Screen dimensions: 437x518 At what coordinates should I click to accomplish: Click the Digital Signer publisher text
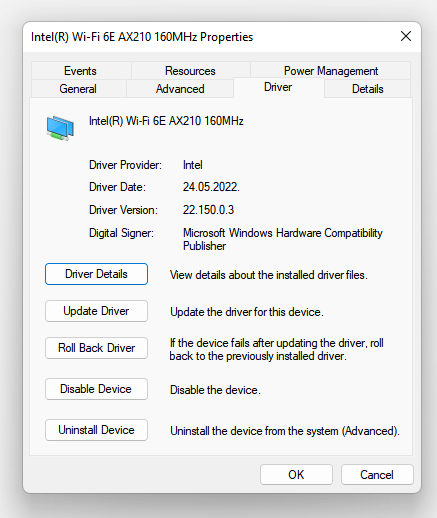[283, 239]
